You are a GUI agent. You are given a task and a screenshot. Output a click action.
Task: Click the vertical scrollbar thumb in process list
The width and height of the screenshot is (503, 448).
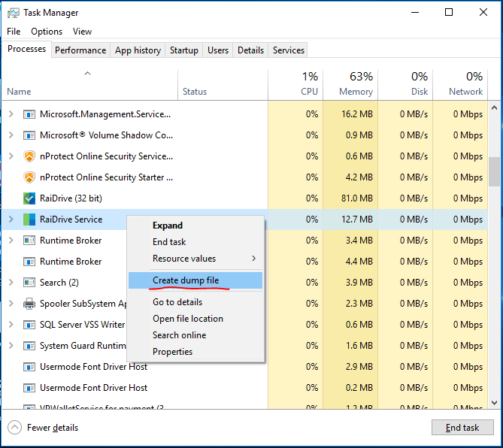[494, 171]
